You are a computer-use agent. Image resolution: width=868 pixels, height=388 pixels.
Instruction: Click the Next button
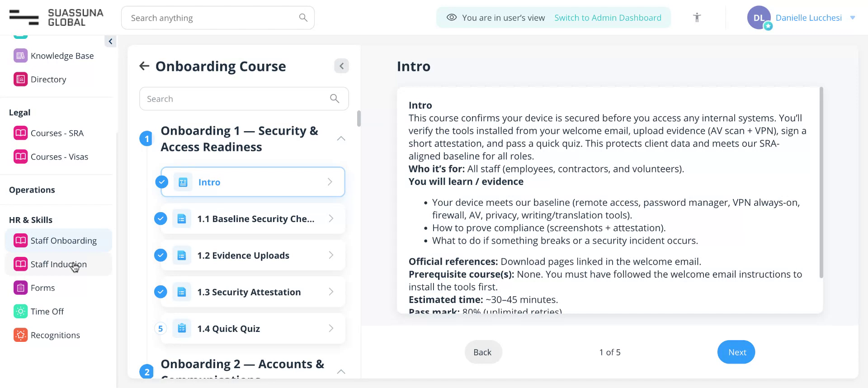(736, 352)
